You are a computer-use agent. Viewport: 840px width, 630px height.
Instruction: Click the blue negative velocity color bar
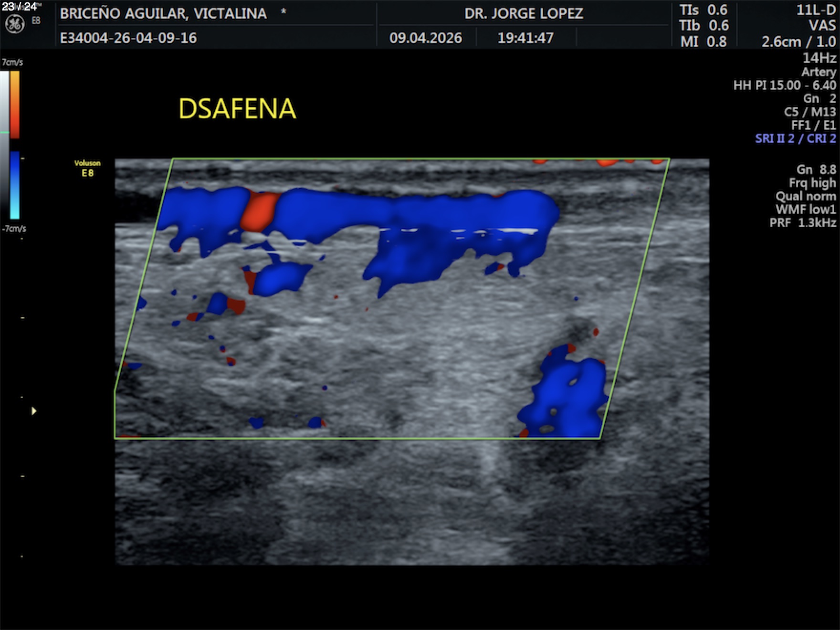[x=15, y=185]
